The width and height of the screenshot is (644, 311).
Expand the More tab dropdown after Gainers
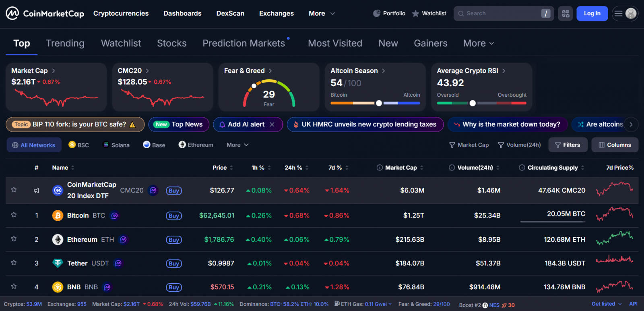[x=479, y=43]
